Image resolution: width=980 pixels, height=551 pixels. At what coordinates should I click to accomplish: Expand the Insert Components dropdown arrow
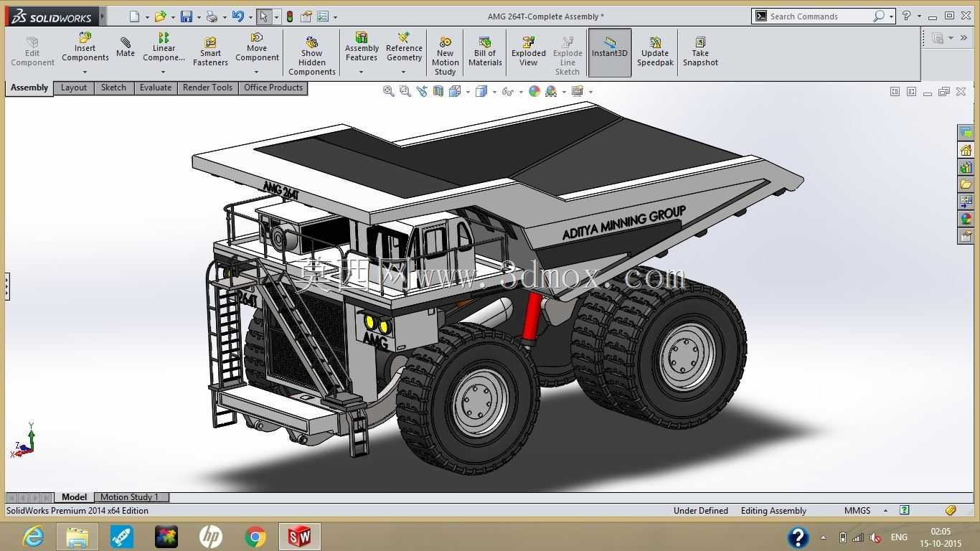85,72
